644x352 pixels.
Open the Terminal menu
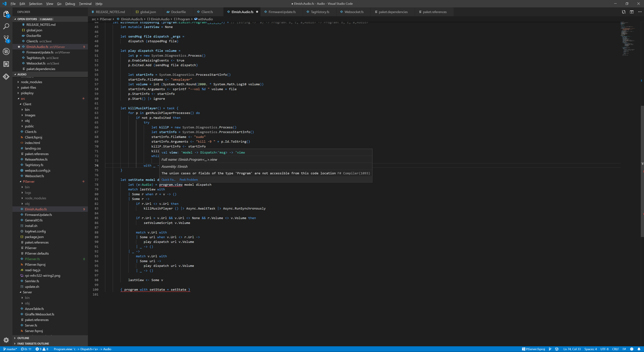click(85, 4)
